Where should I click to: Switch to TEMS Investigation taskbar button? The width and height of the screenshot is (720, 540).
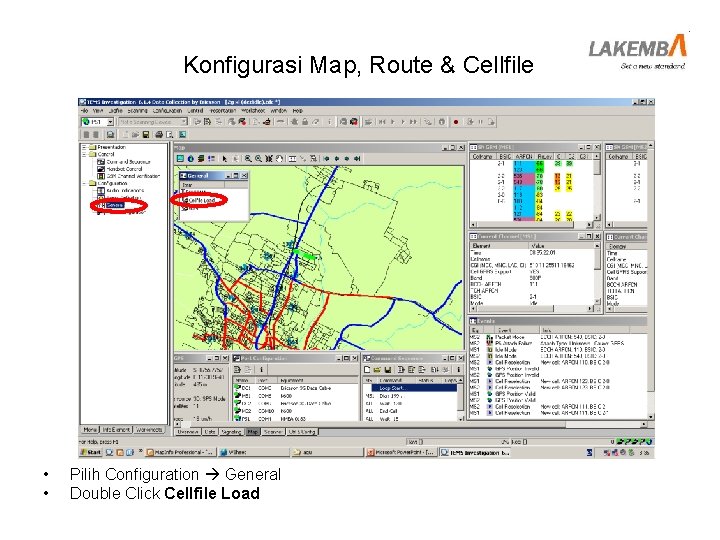point(475,453)
